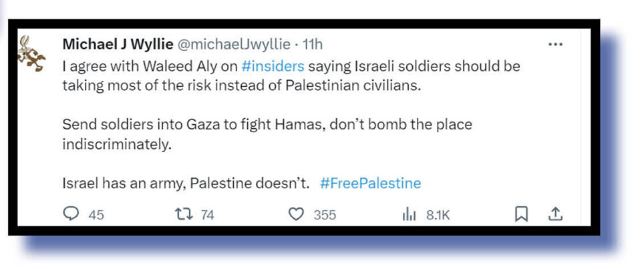The width and height of the screenshot is (644, 269).
Task: Like the tweet with the heart icon
Action: tap(296, 214)
